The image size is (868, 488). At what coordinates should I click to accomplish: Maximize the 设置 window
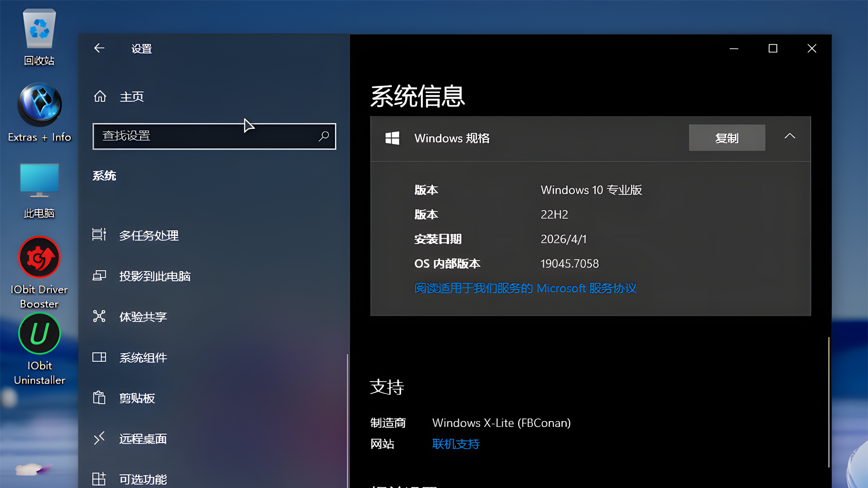[773, 48]
